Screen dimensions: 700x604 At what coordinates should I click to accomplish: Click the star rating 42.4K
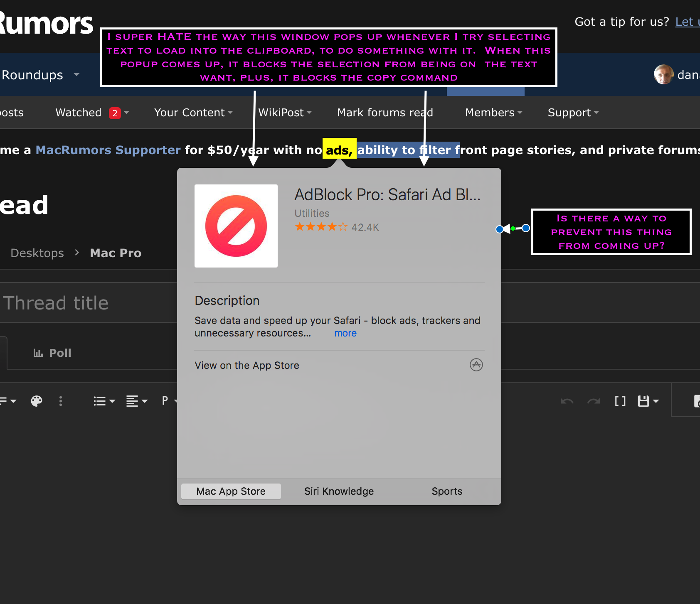click(337, 227)
